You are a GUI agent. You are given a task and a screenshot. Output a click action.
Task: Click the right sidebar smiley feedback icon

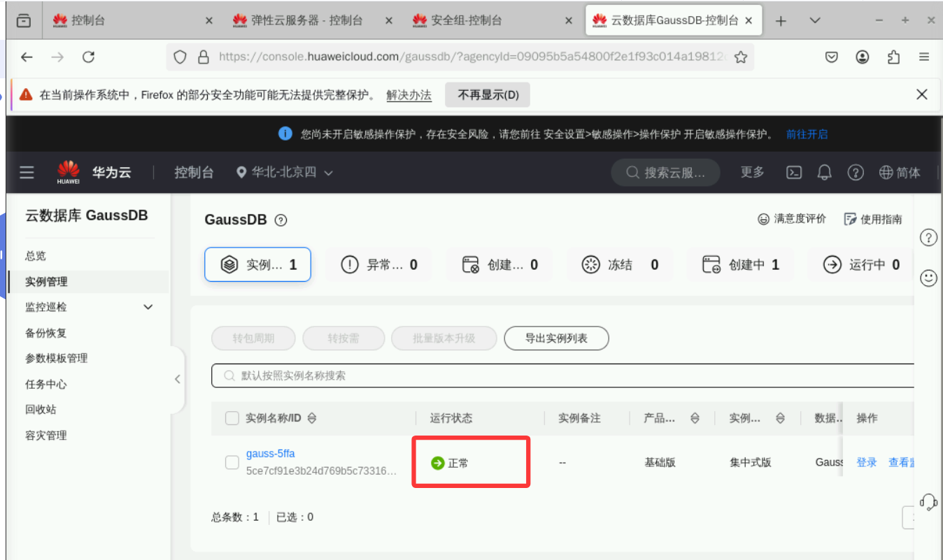point(928,278)
